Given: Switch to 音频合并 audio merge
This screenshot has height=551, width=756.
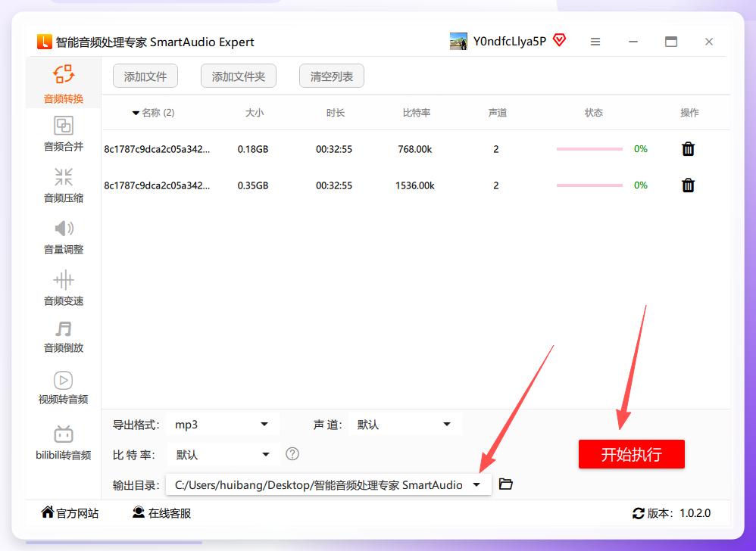Looking at the screenshot, I should pyautogui.click(x=63, y=134).
